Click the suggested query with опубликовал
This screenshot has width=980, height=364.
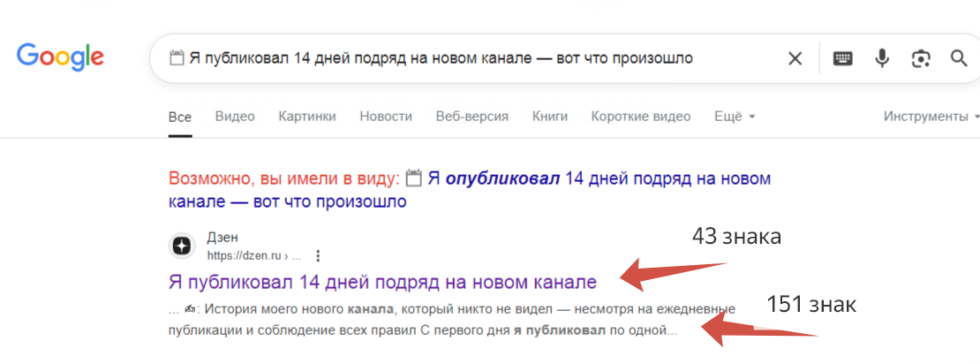click(470, 191)
